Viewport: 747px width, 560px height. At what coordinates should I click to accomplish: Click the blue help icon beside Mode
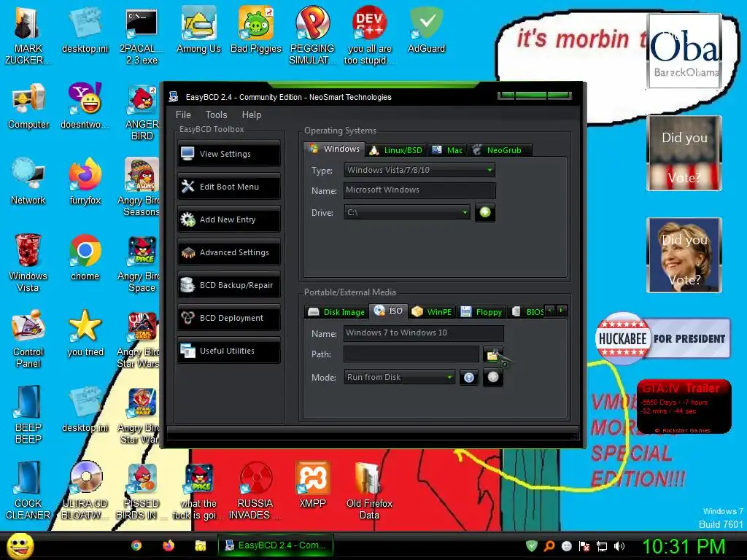point(469,377)
